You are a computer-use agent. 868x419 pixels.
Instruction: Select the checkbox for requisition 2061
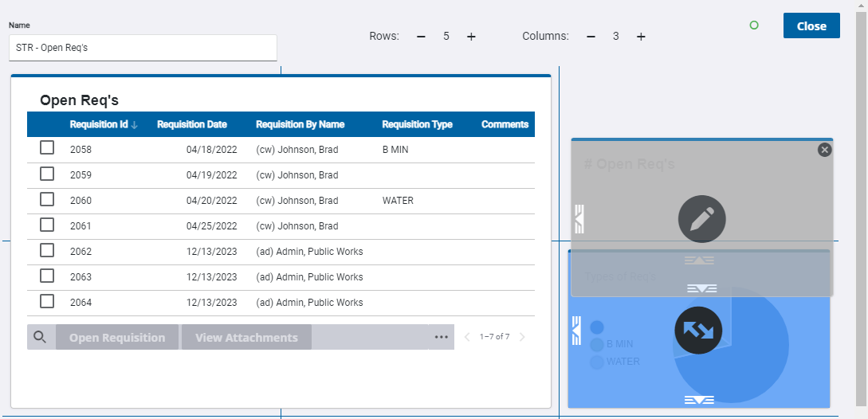pos(47,225)
